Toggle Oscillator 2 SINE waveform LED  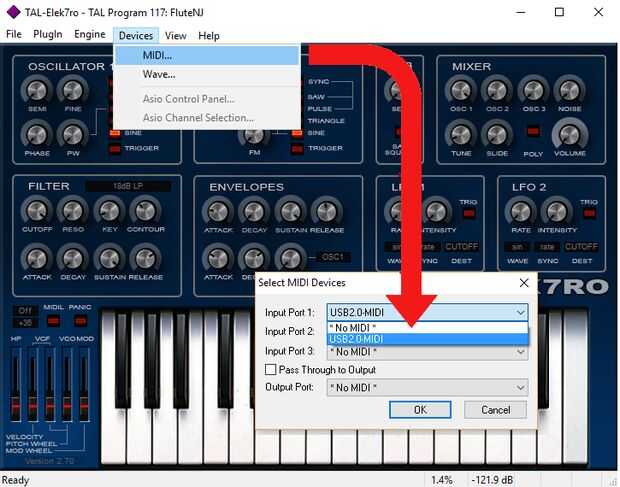297,133
